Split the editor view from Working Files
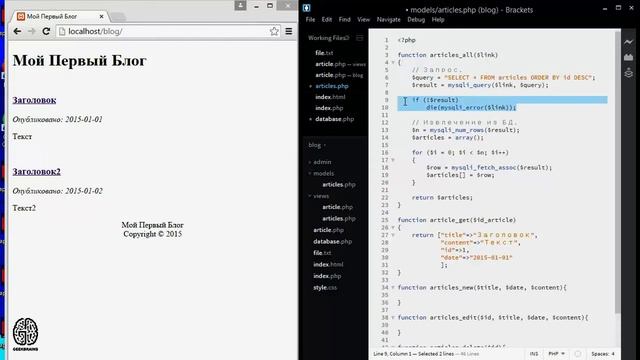 360,38
